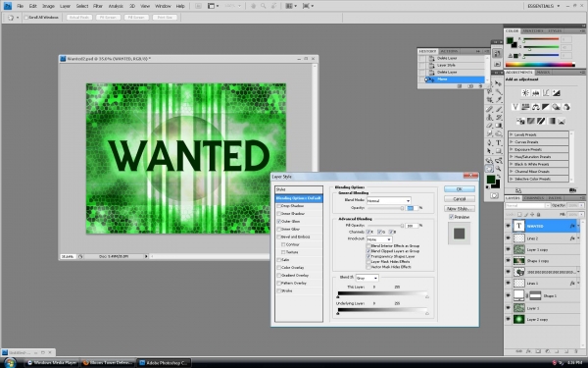The width and height of the screenshot is (588, 368).
Task: Toggle Quick Mask mode icon
Action: 494,195
